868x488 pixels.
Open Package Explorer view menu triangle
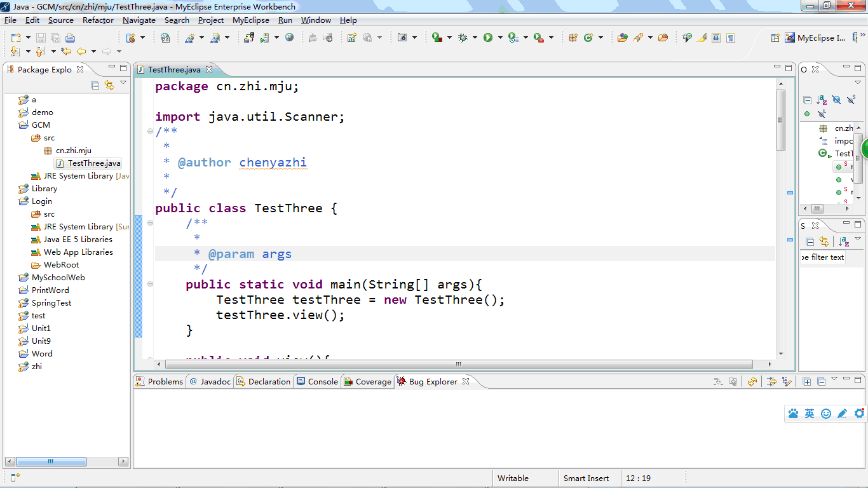(x=123, y=83)
